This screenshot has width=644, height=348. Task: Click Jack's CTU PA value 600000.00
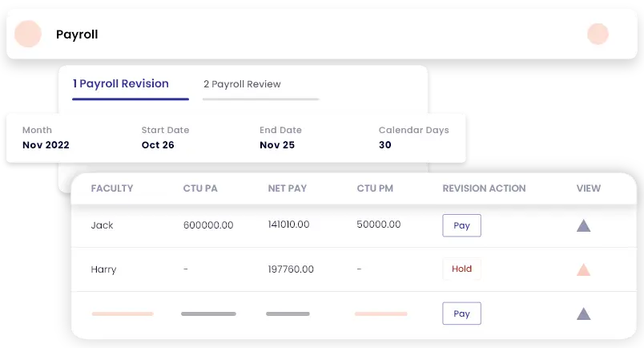(x=208, y=225)
